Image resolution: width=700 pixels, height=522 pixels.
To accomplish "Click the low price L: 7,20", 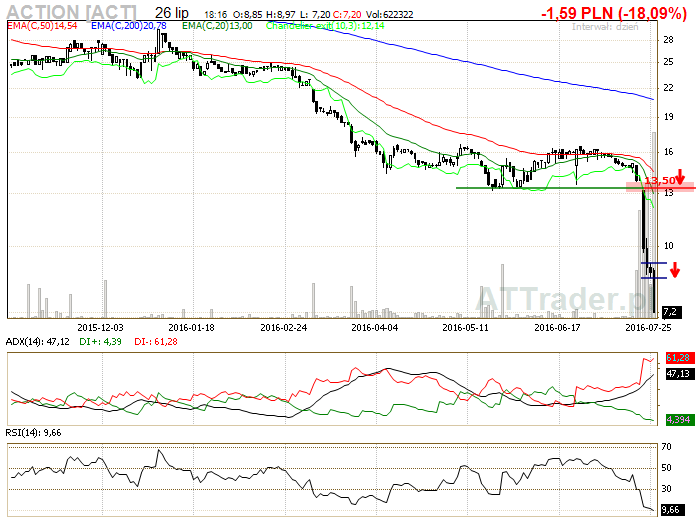I will [x=316, y=15].
